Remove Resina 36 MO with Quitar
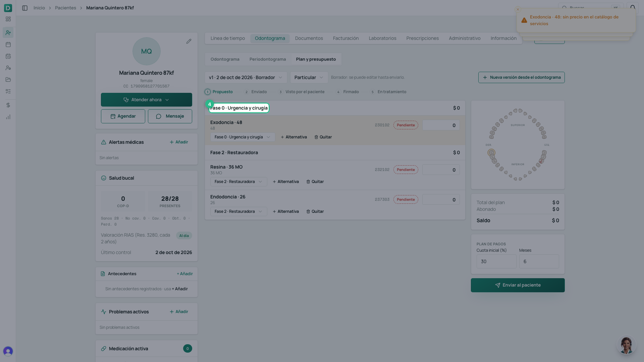644x362 pixels. tap(315, 182)
